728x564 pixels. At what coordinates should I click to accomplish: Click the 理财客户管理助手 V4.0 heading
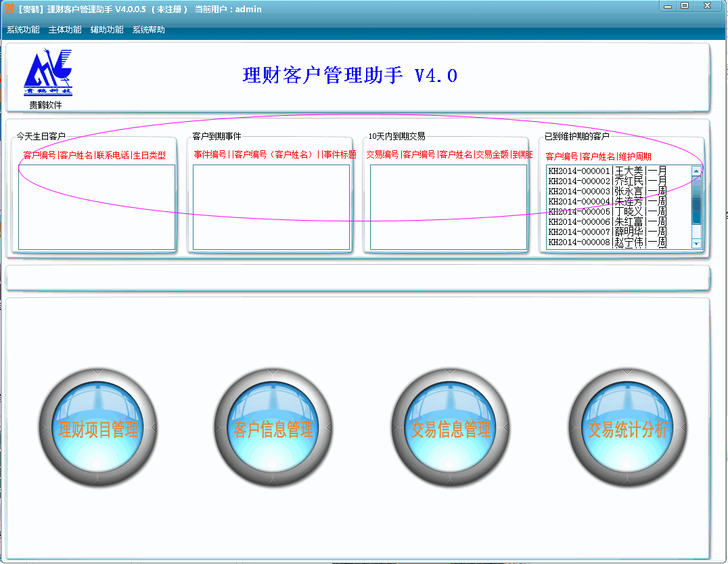pos(350,75)
